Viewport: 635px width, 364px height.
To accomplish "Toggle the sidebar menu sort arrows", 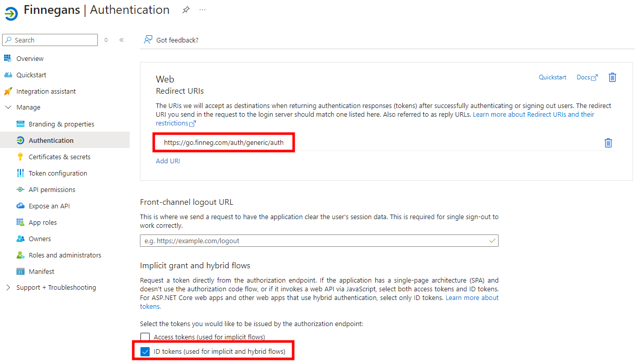I will click(106, 40).
